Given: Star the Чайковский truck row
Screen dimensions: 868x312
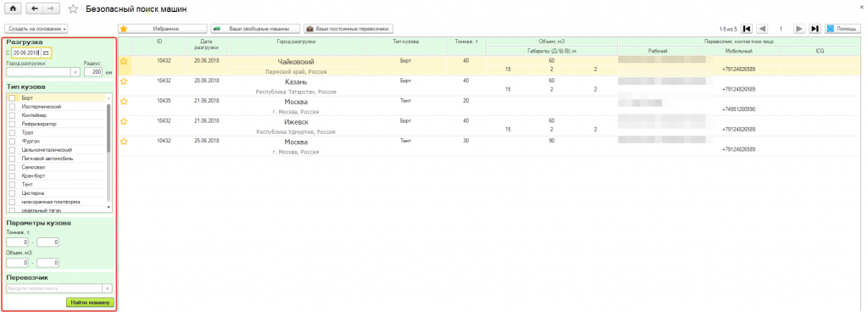Looking at the screenshot, I should coord(124,61).
